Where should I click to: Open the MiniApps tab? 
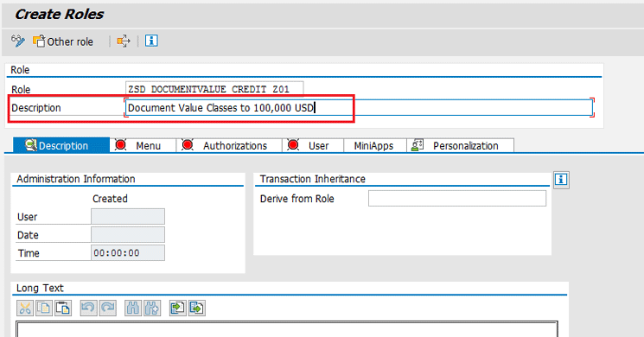point(374,145)
